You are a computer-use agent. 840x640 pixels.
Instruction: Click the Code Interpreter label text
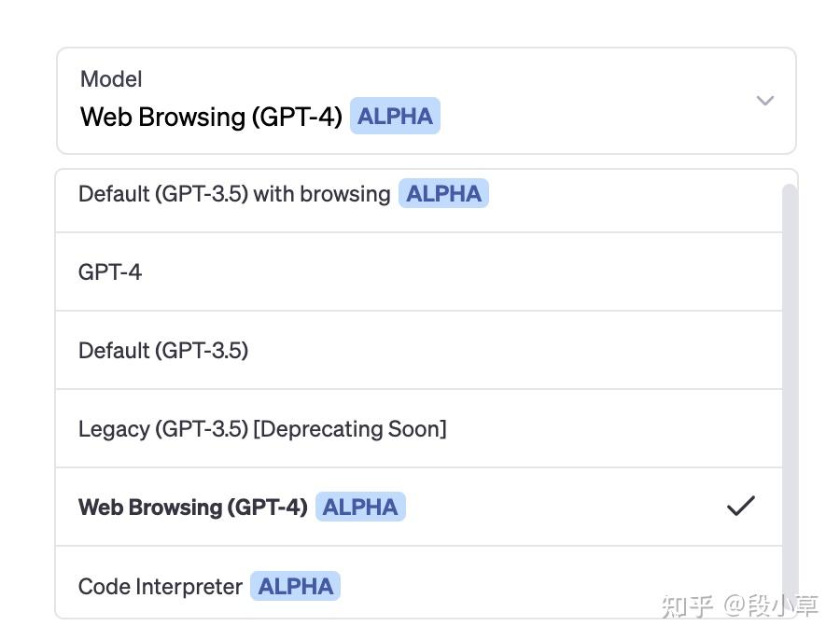161,587
